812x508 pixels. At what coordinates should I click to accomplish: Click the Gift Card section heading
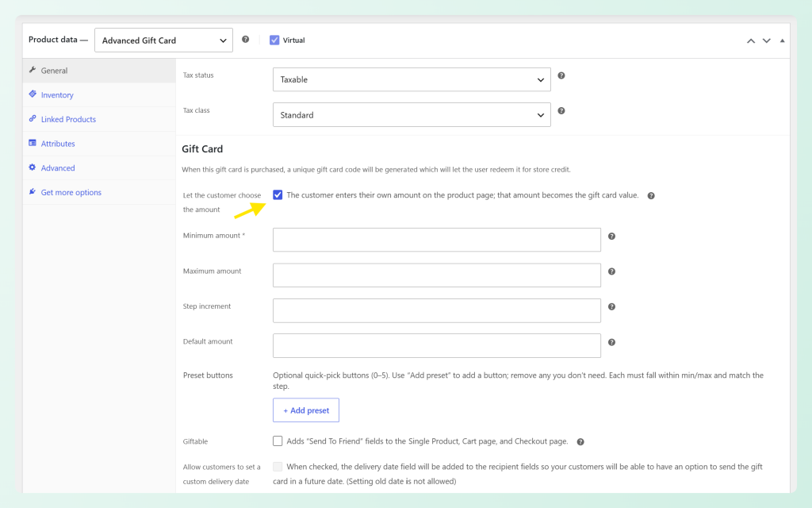(x=202, y=149)
